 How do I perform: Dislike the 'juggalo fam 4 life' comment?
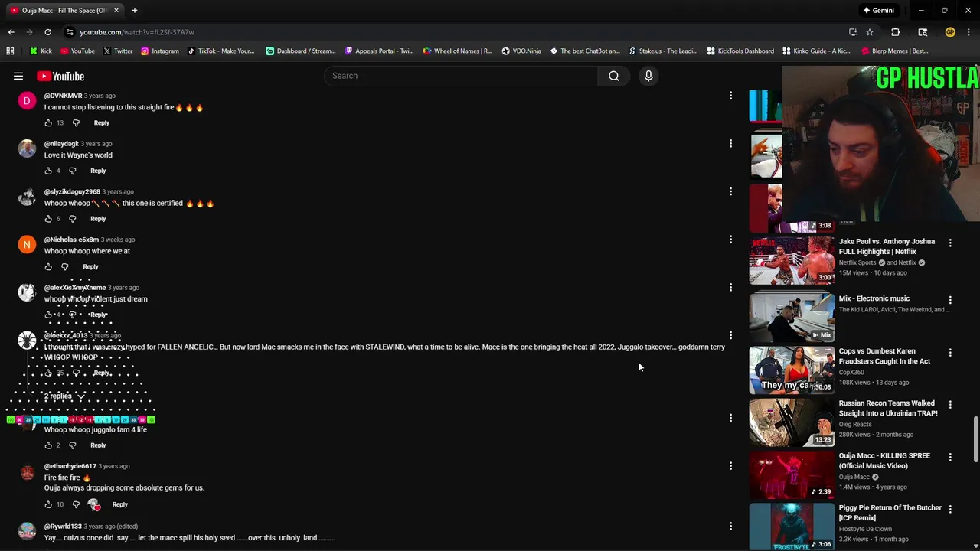tap(73, 445)
